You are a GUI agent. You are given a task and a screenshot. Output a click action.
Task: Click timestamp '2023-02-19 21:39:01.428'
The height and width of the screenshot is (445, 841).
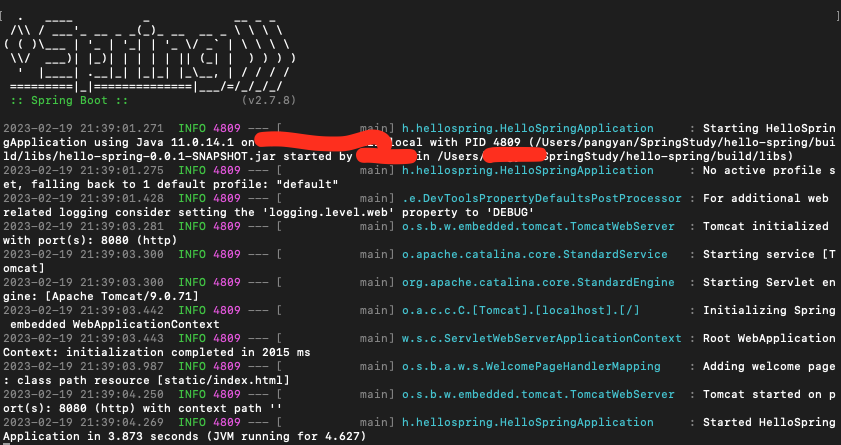tap(83, 198)
